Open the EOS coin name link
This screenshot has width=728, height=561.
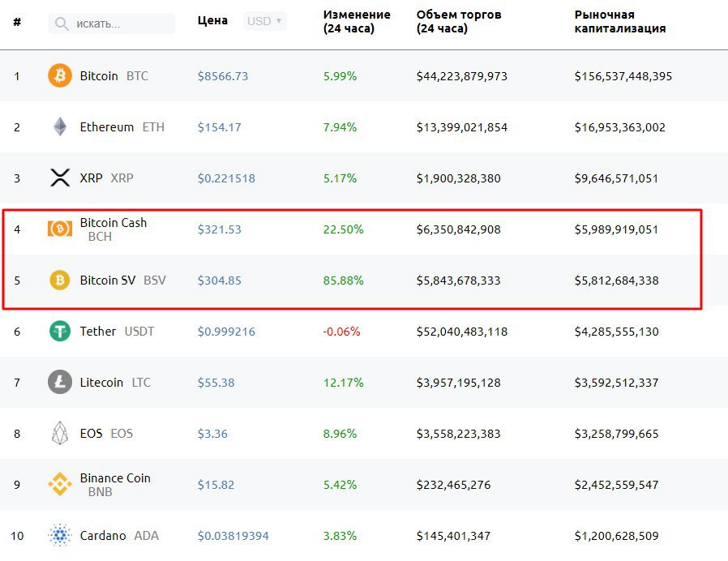point(91,433)
